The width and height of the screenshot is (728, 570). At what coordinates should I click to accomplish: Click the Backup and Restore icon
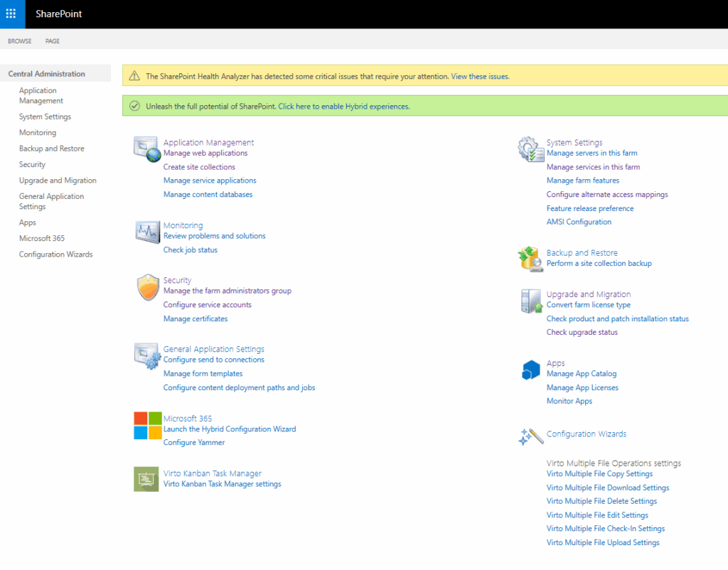pyautogui.click(x=530, y=259)
